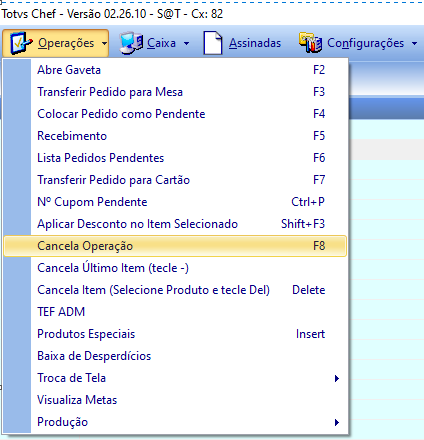Click the Configurações folders icon
Viewport: 424px width, 440px height.
[x=310, y=43]
